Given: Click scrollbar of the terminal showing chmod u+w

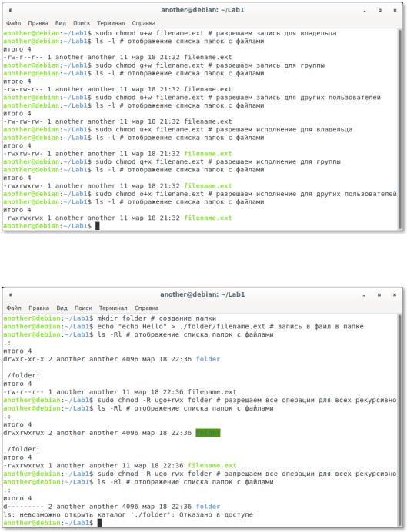Looking at the screenshot, I should 399,130.
